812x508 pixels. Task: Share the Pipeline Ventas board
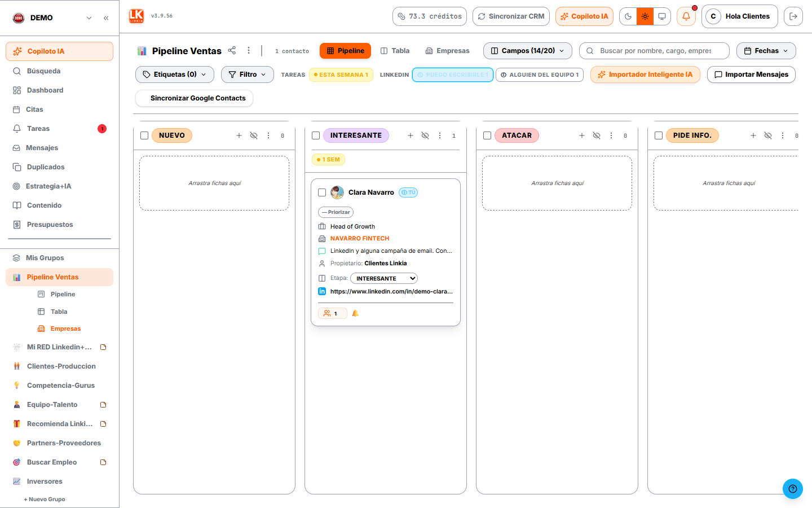click(x=232, y=50)
